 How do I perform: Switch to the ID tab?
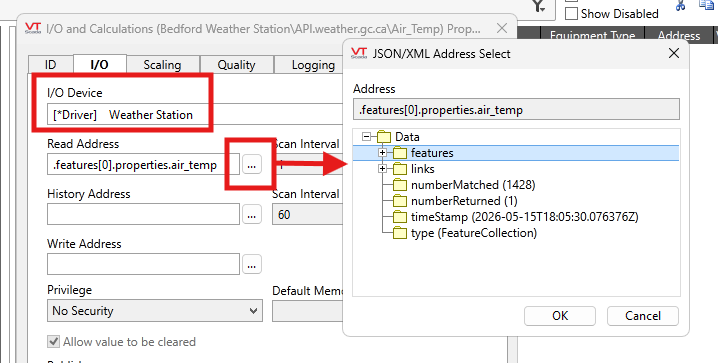coord(50,65)
